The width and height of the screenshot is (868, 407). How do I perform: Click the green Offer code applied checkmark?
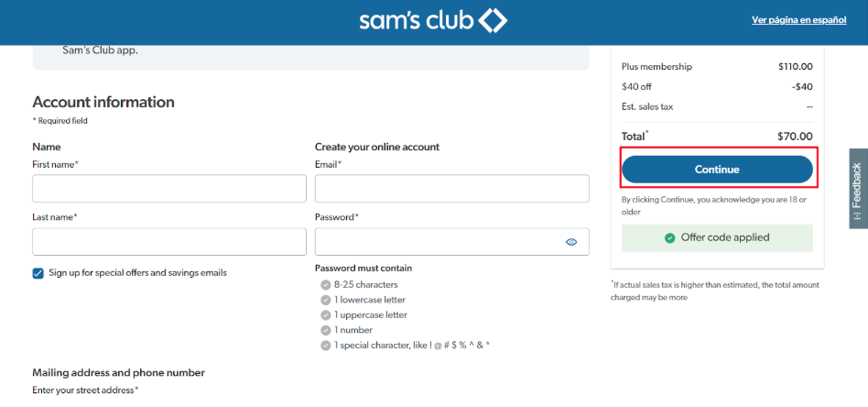[670, 238]
